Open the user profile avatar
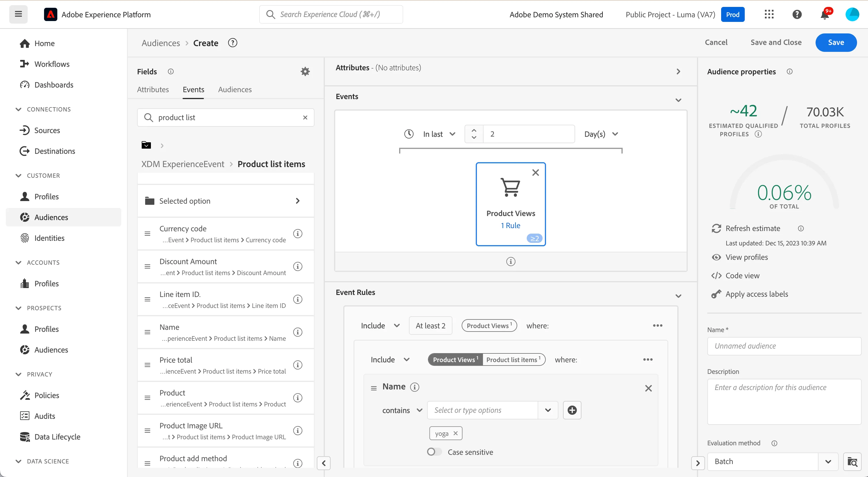The image size is (868, 477). tap(852, 14)
